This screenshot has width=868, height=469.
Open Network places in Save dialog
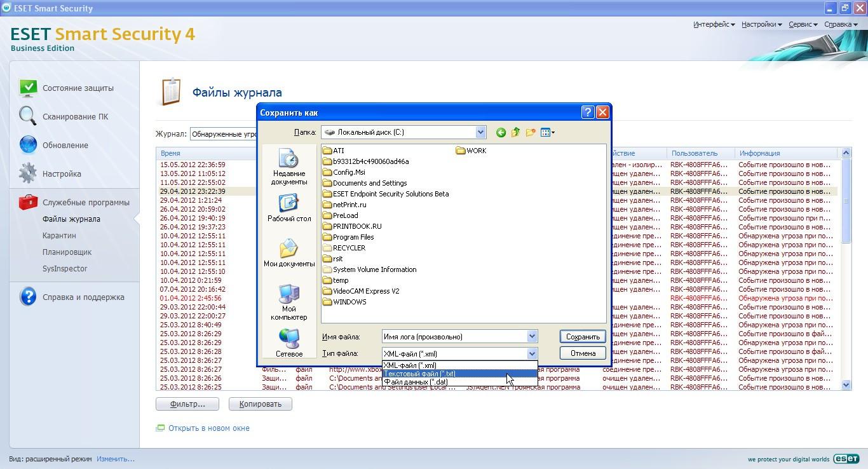[x=289, y=343]
